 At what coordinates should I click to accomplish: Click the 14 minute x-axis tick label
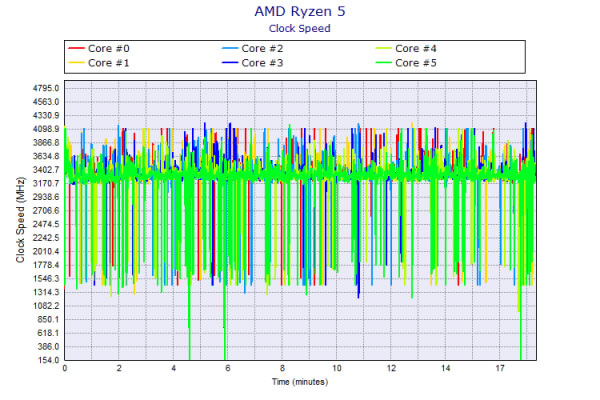coord(445,368)
